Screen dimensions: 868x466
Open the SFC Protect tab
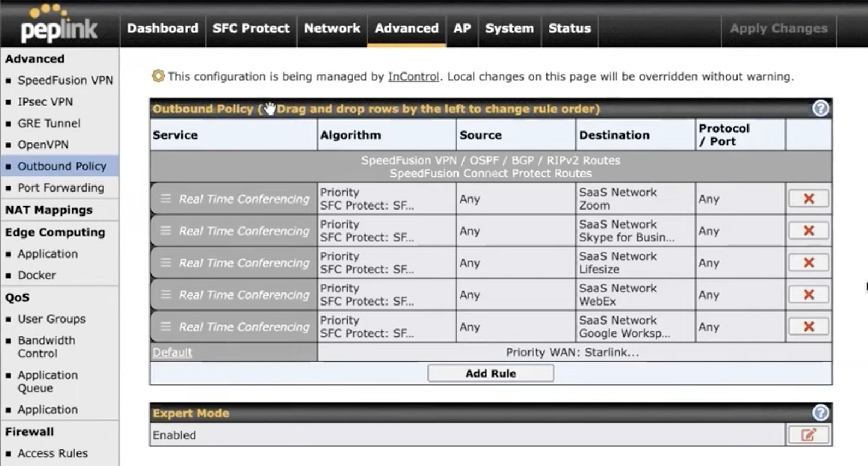coord(251,28)
